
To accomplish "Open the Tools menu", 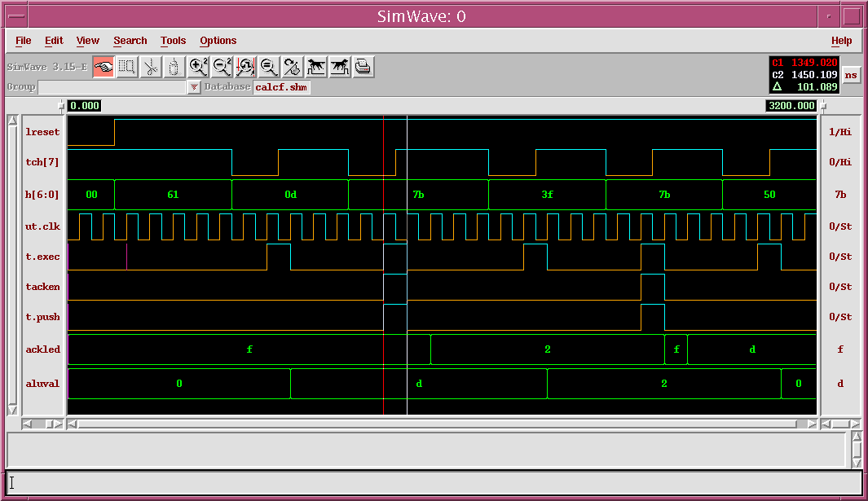I will tap(173, 41).
